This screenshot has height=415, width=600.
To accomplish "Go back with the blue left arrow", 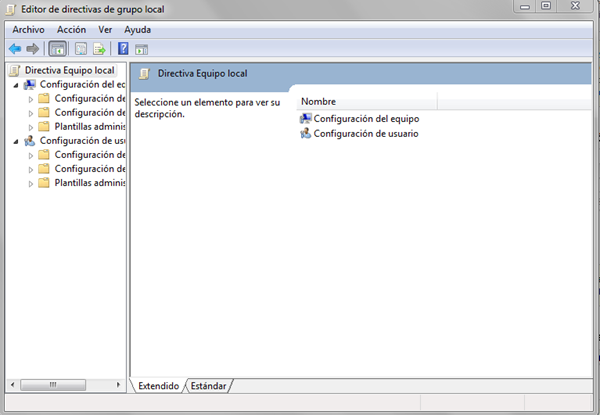I will (x=15, y=49).
